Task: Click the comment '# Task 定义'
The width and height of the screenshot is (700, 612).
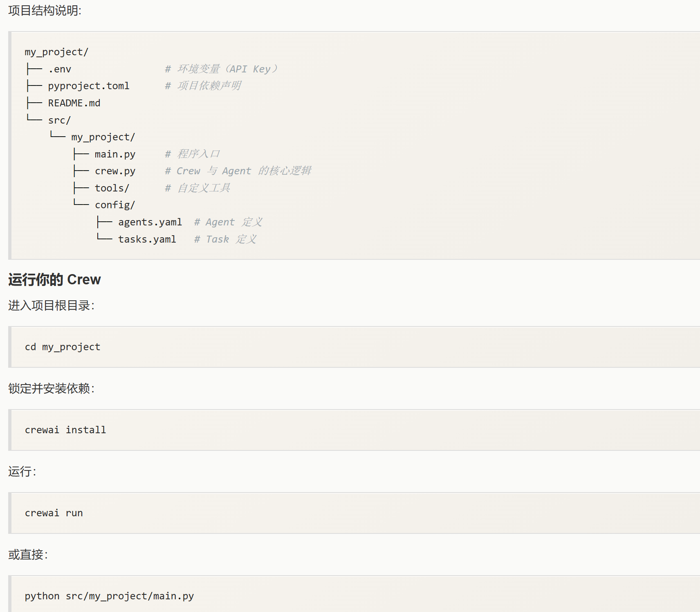Action: coord(225,239)
